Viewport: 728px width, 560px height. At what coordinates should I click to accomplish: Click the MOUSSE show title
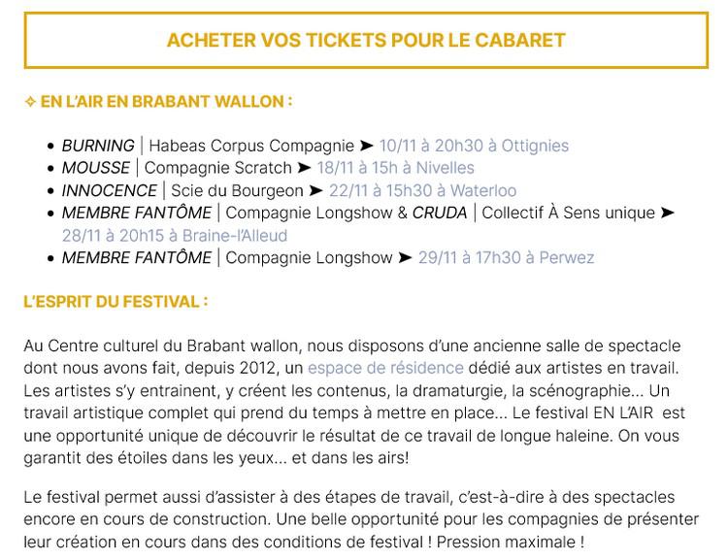[95, 169]
